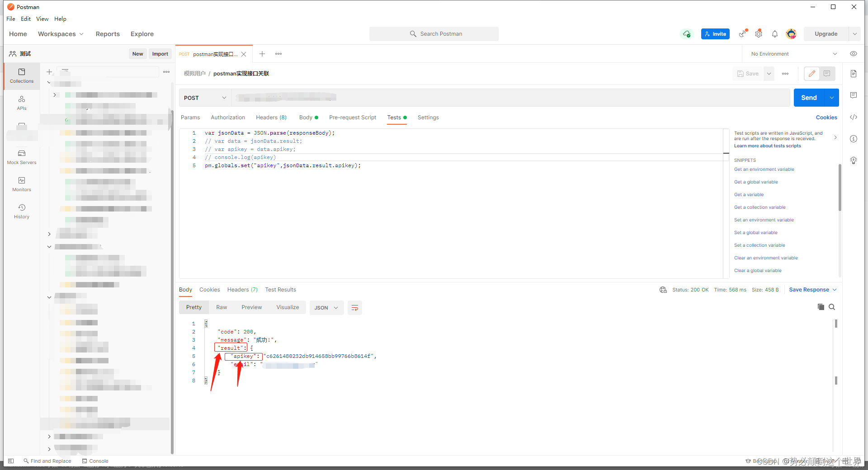Screen dimensions: 868x470
Task: Open the APIs sidebar panel
Action: 22,103
